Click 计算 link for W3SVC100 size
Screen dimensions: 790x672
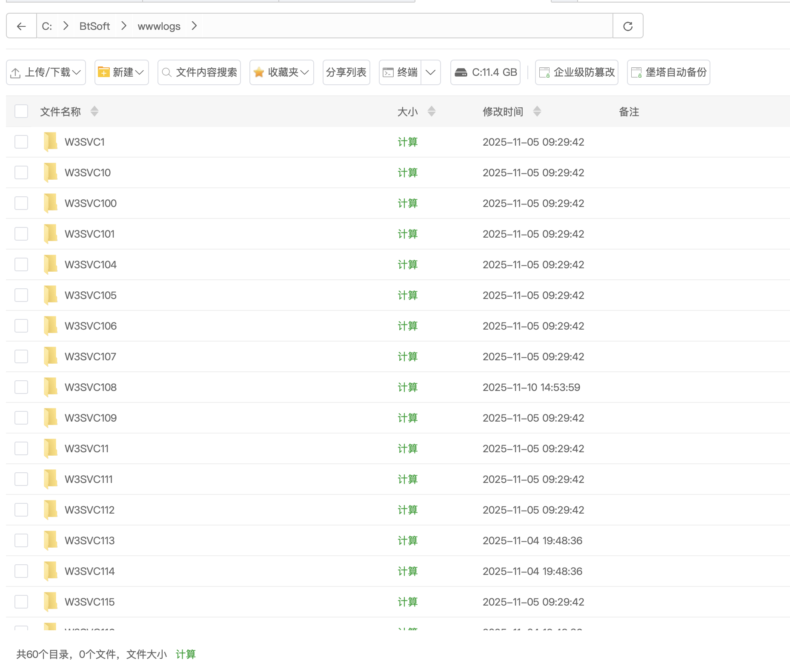pyautogui.click(x=407, y=203)
